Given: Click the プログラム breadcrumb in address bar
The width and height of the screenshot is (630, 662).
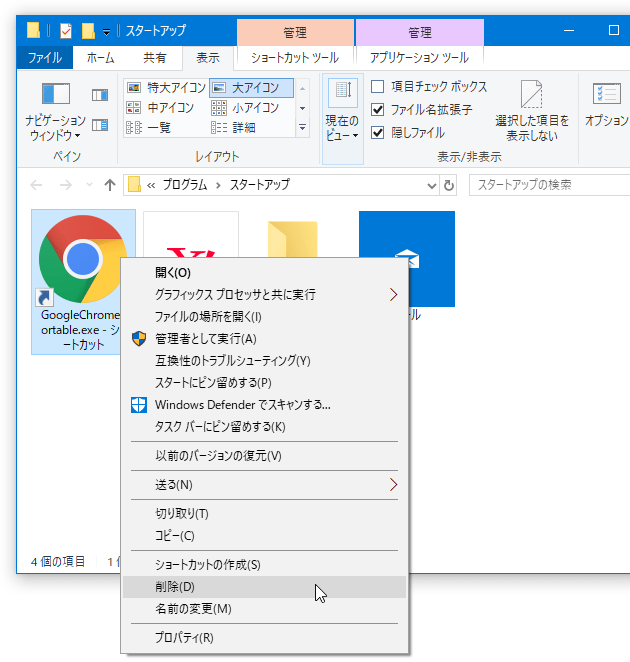Looking at the screenshot, I should coord(185,185).
